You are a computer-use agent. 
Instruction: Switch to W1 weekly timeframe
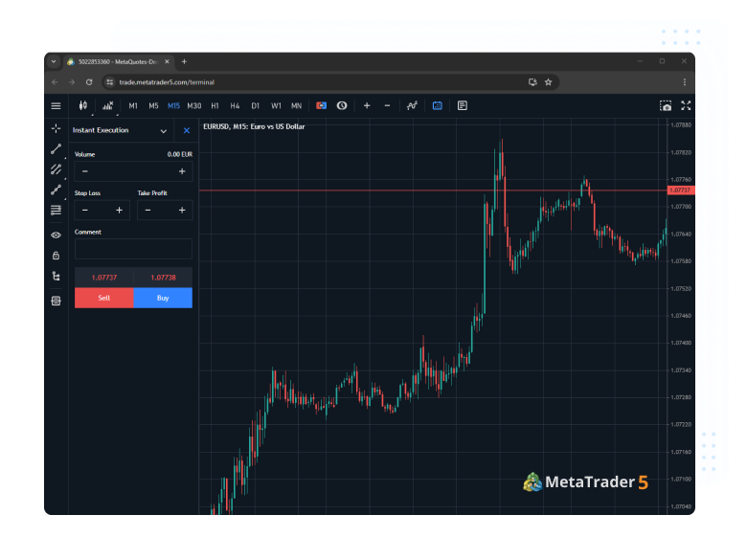point(276,105)
